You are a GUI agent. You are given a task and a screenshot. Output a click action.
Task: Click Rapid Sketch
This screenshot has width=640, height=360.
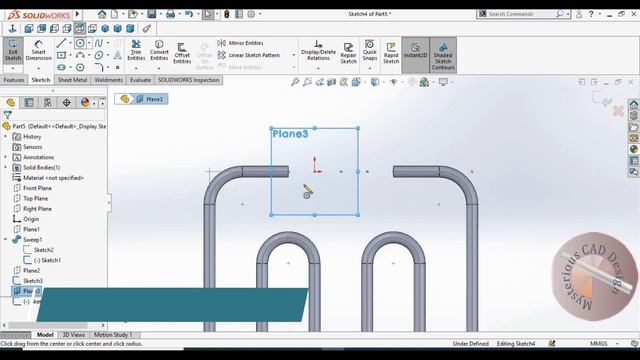tap(391, 53)
